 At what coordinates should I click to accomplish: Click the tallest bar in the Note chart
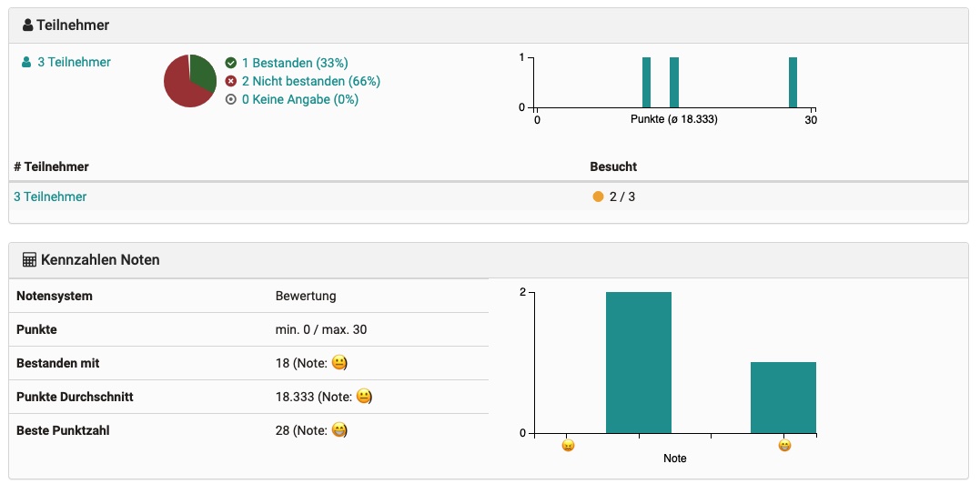pos(639,362)
